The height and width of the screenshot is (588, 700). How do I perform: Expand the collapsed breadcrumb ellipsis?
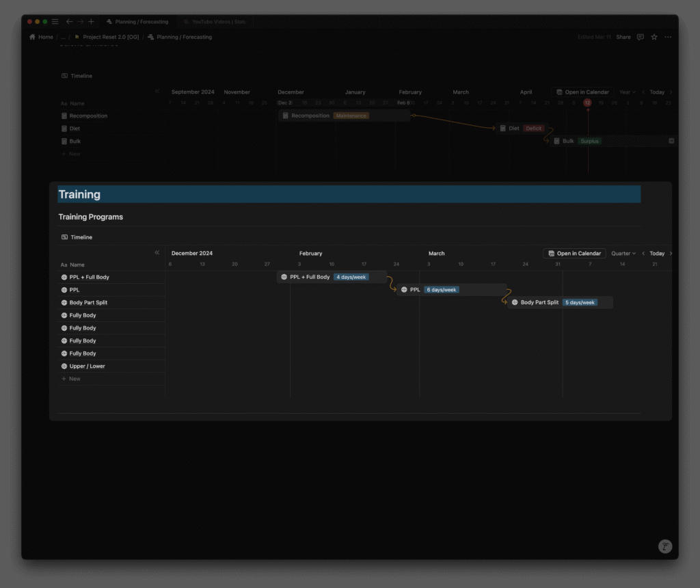pos(63,37)
